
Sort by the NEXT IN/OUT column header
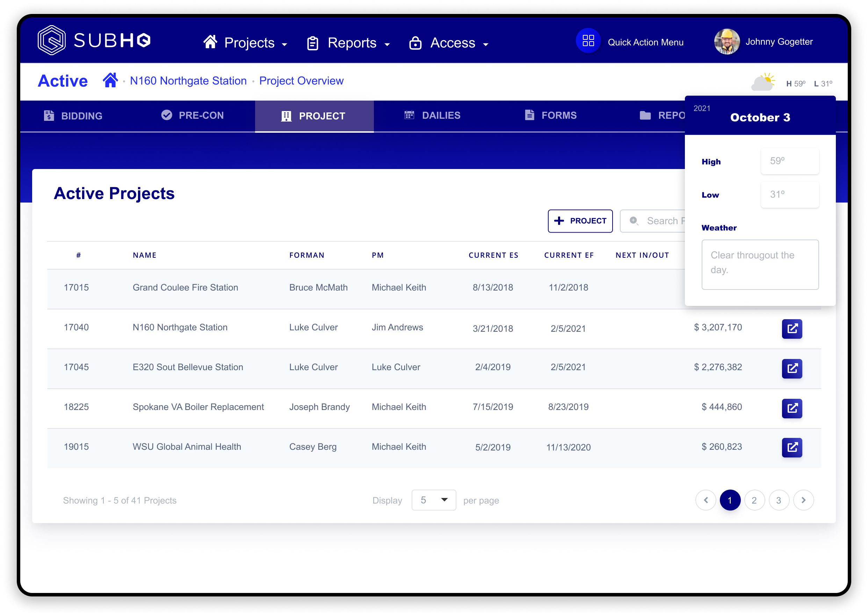[x=642, y=255]
